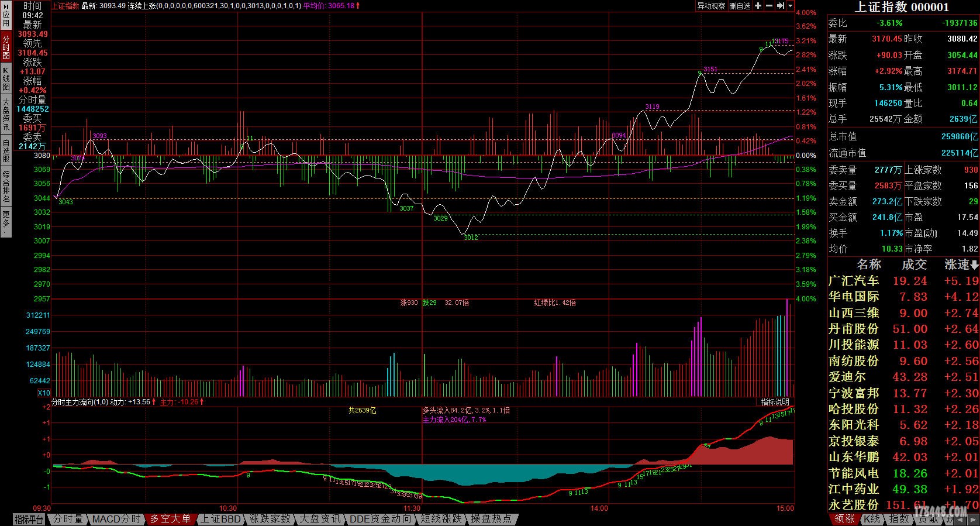Select the 多空大单 tab
The width and height of the screenshot is (980, 526).
point(170,519)
